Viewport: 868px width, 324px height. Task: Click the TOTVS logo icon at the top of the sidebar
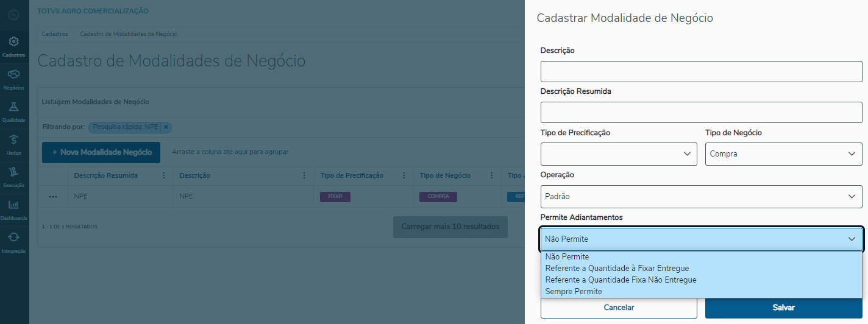coord(14,15)
